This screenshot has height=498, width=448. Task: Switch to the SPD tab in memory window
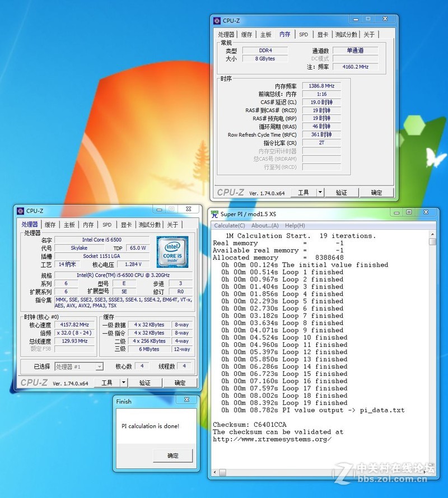tap(304, 34)
